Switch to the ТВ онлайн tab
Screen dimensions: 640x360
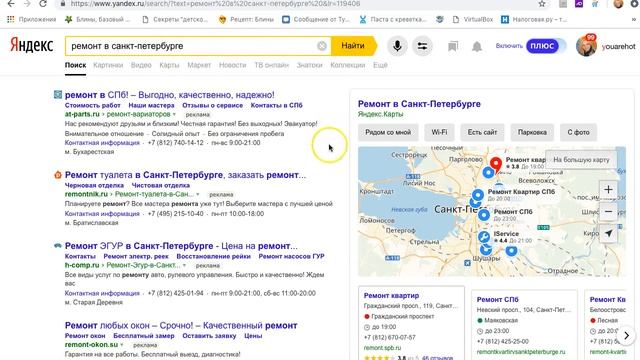click(x=271, y=65)
